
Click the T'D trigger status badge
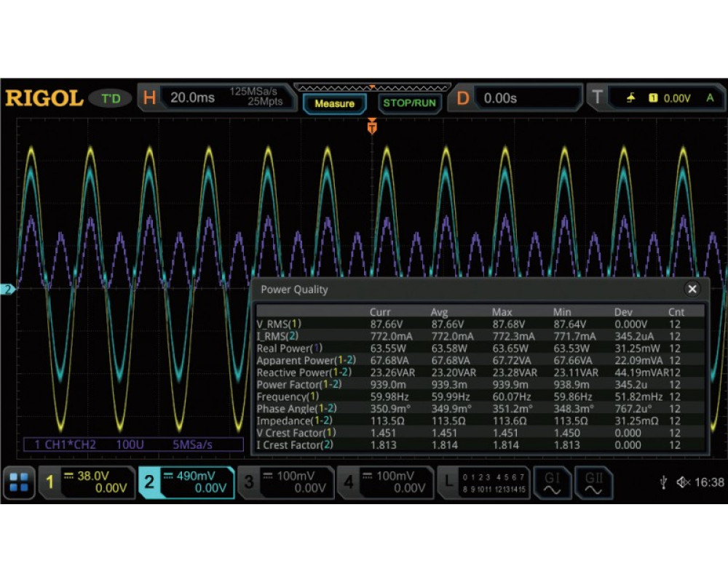(111, 98)
